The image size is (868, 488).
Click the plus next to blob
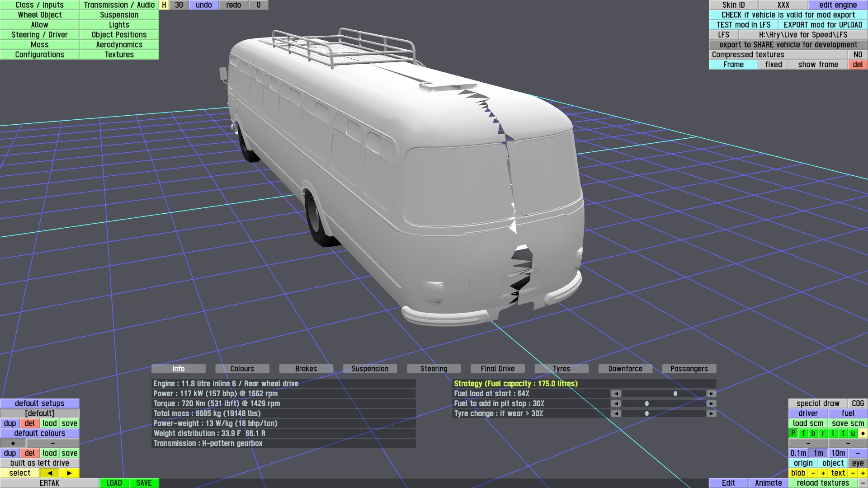[x=823, y=473]
